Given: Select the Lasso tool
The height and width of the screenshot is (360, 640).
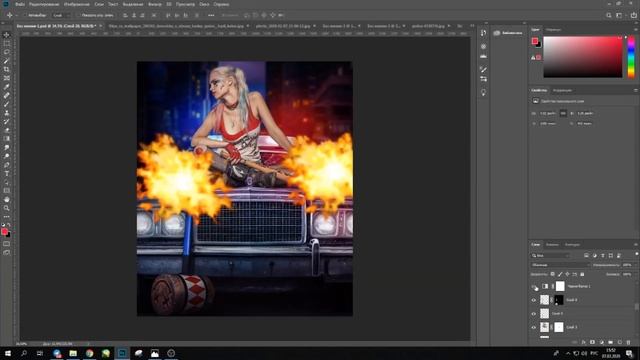Looking at the screenshot, I should point(7,52).
